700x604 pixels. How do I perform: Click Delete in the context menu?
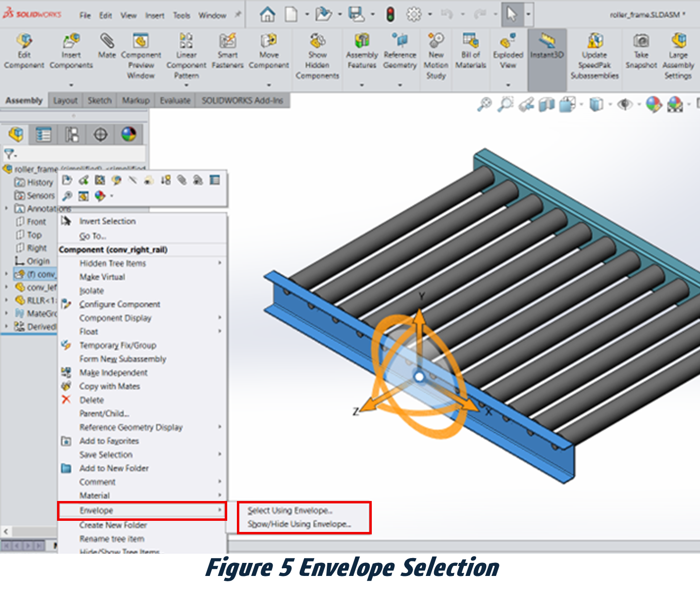91,400
